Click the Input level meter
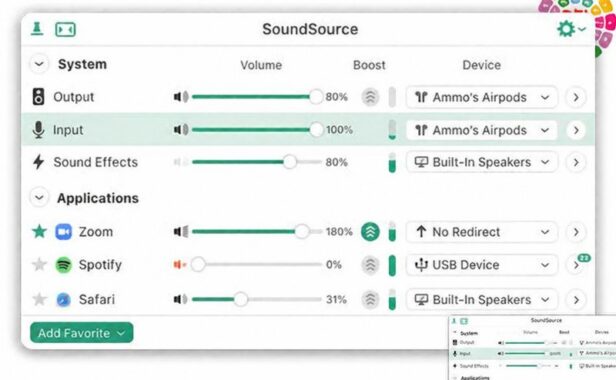 (x=392, y=130)
